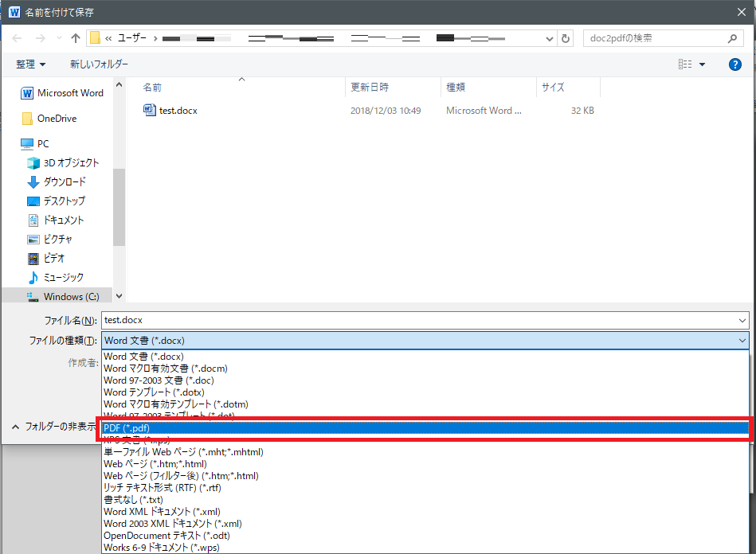Open ダウンロード folder
Screen dimensions: 756x554
click(x=57, y=181)
